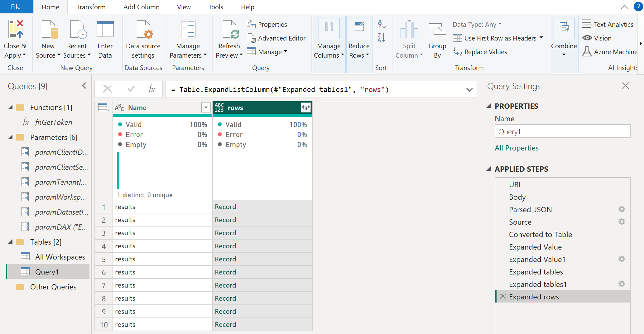Open Text Analytics under AI Insights
Screen dimensions: 644x334
coord(608,24)
